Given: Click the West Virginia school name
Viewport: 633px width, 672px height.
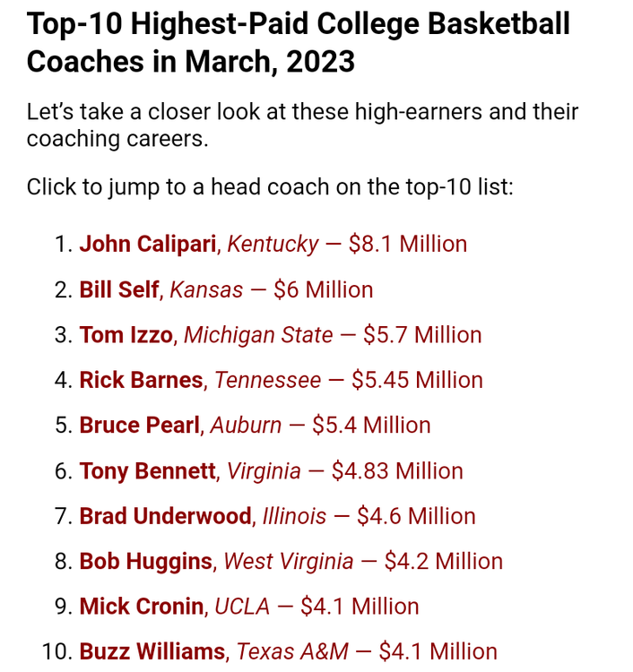Looking at the screenshot, I should (289, 562).
